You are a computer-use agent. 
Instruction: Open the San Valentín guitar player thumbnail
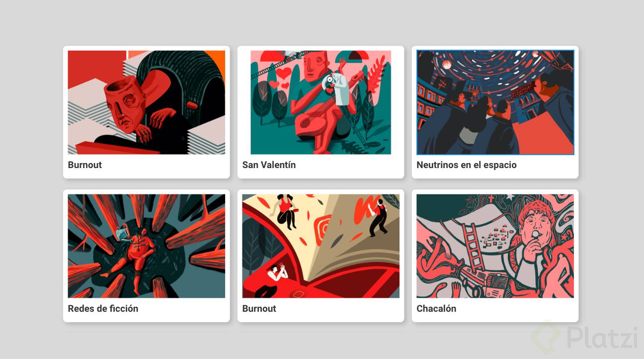321,102
